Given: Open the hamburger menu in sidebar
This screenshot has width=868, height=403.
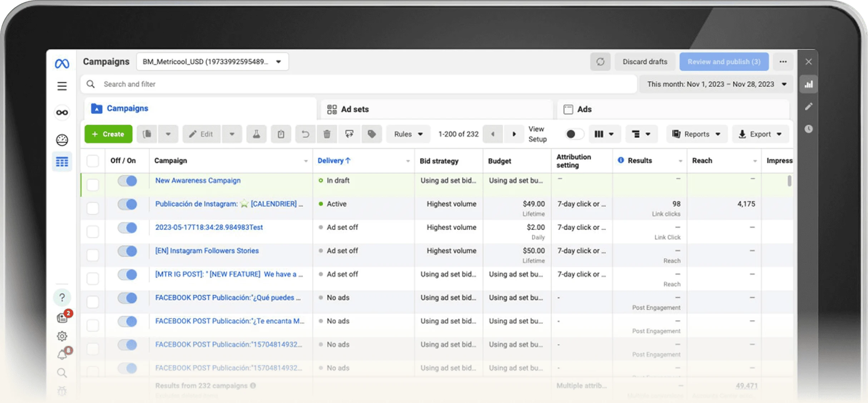Looking at the screenshot, I should click(x=62, y=86).
